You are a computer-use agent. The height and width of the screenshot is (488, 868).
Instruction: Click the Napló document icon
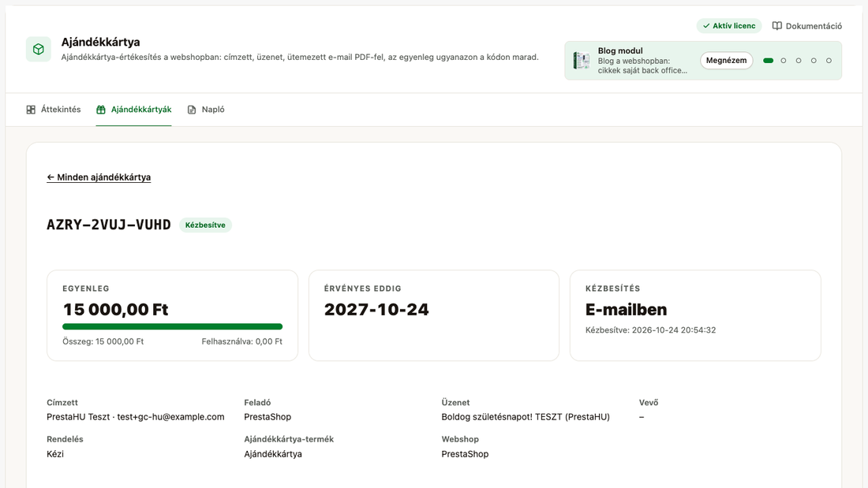(192, 110)
